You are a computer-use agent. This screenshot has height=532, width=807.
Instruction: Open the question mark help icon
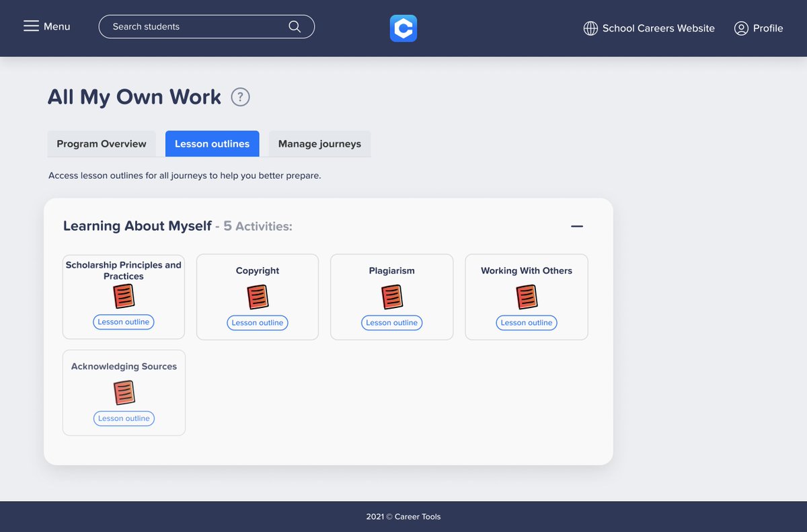240,97
